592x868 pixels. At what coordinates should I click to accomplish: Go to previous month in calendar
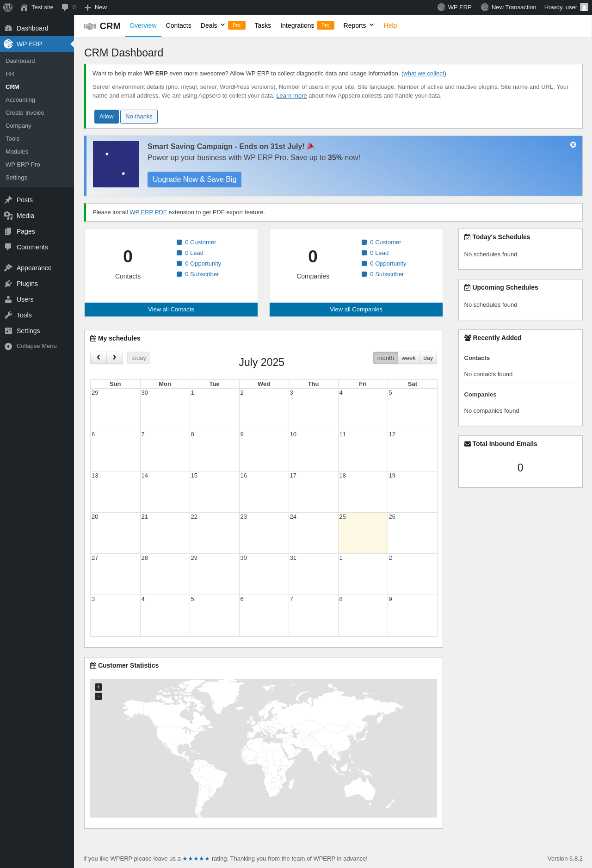point(99,358)
